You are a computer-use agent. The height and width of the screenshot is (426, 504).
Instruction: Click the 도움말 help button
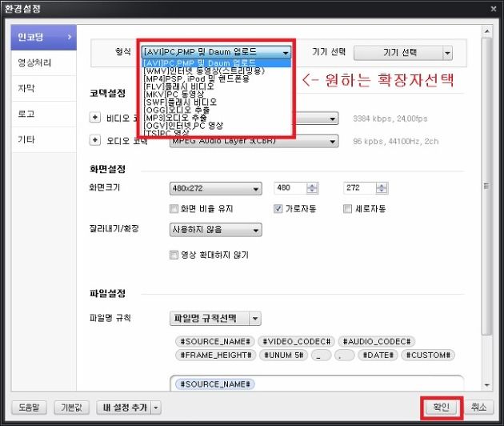tap(29, 408)
